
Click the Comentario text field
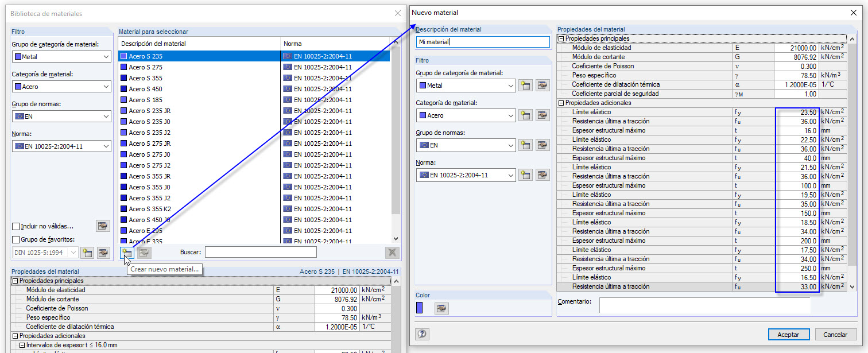(705, 305)
